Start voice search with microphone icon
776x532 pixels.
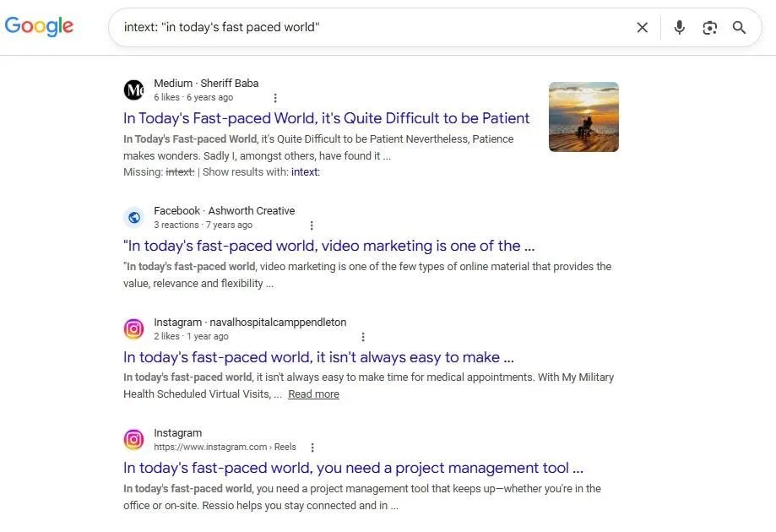(x=680, y=27)
